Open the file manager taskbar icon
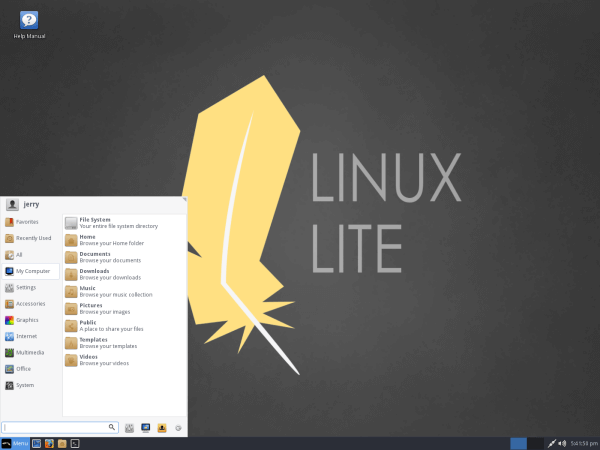Image resolution: width=600 pixels, height=450 pixels. [62, 443]
